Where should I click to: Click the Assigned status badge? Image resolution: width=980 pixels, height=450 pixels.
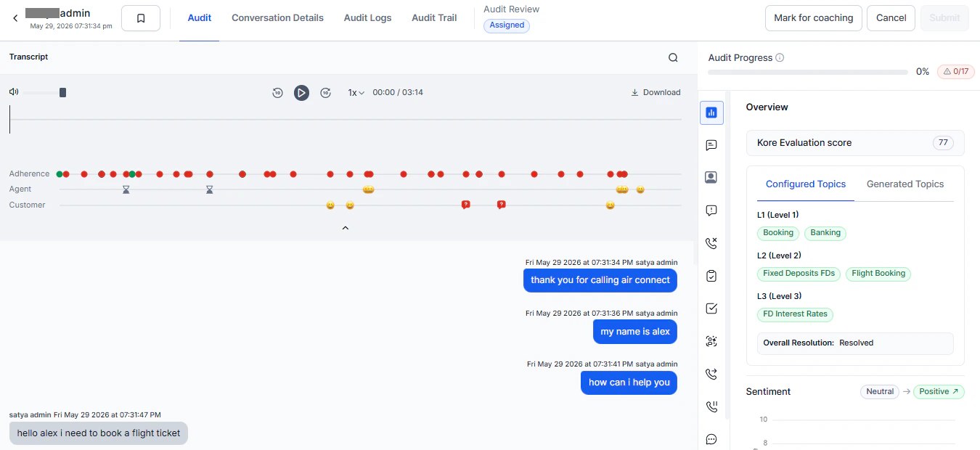tap(507, 25)
